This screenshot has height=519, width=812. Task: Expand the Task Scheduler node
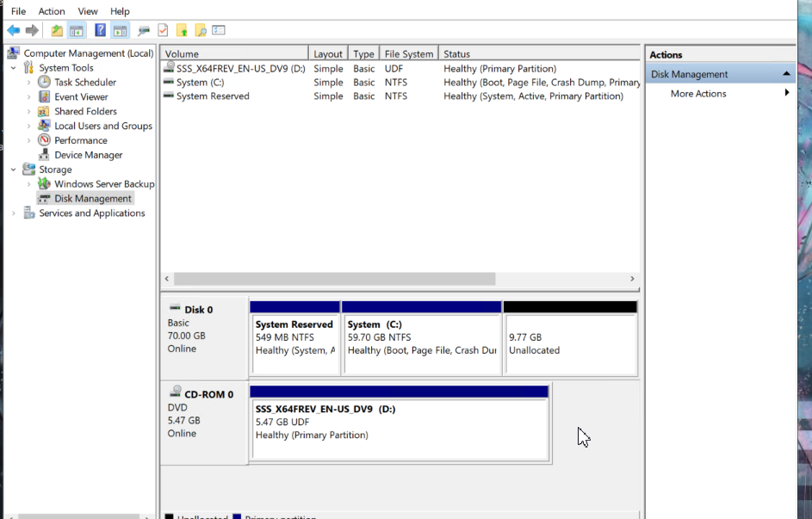coord(29,83)
